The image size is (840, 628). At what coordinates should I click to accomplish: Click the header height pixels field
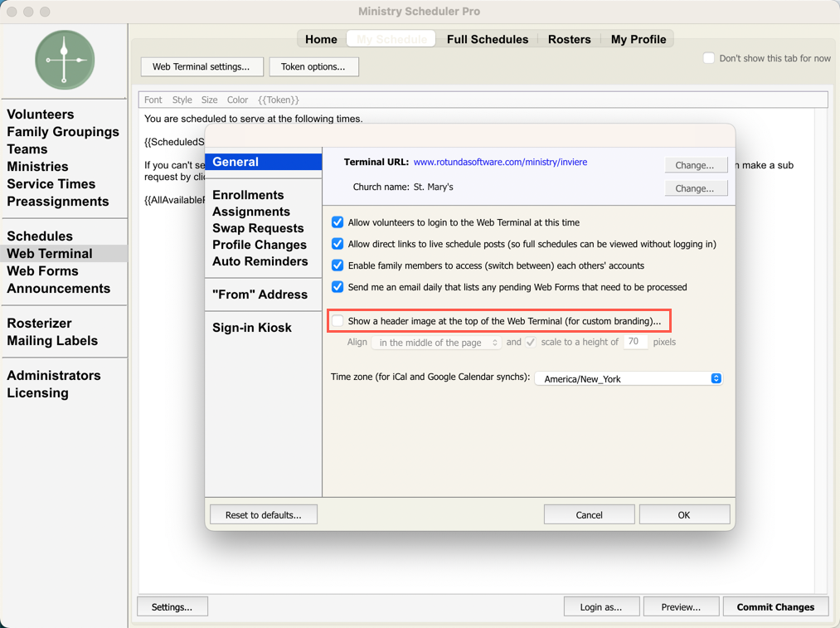(x=635, y=342)
